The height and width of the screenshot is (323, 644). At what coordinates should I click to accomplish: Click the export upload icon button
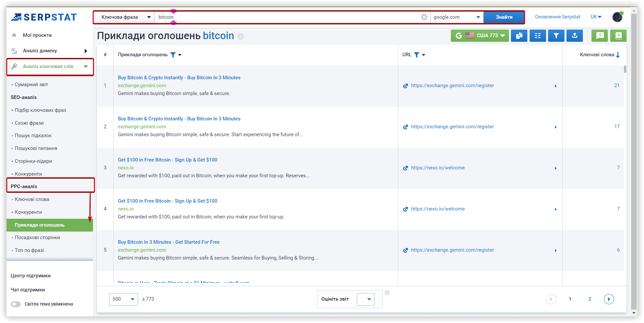575,36
